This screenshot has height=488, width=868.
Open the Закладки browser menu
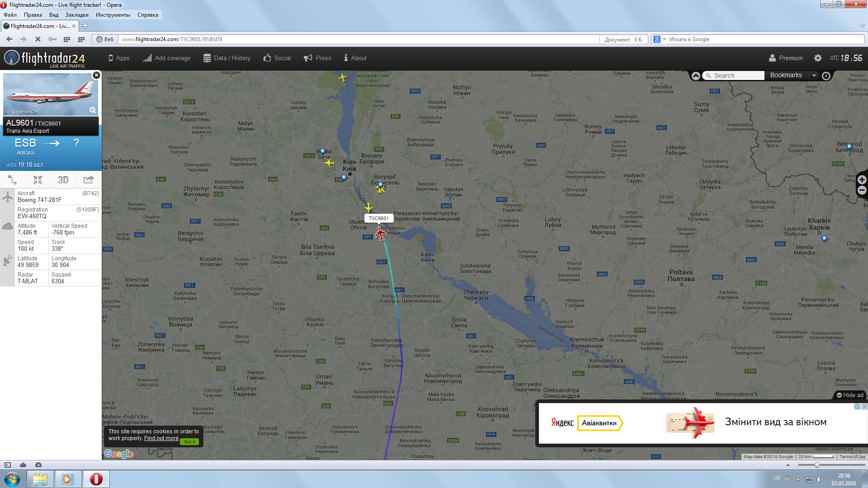(x=77, y=15)
